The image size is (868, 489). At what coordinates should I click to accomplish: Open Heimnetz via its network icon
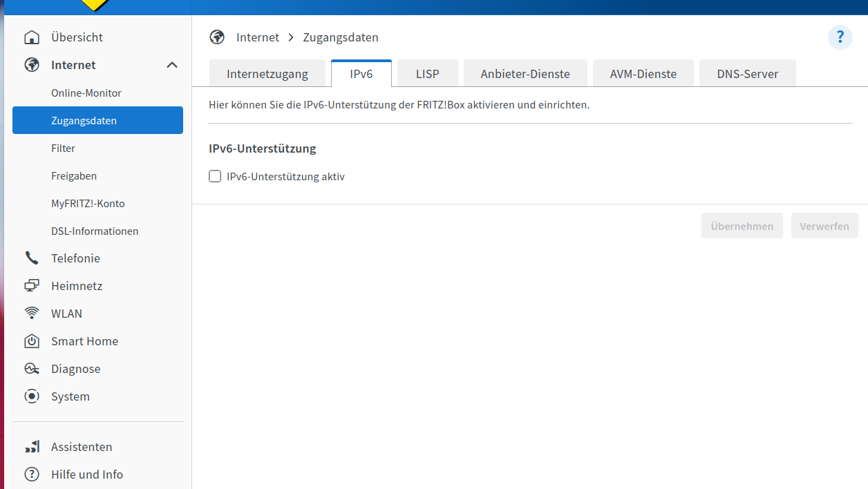tap(32, 285)
